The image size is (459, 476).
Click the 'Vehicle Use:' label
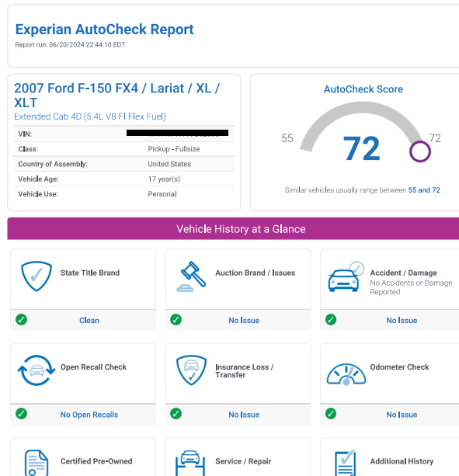(38, 194)
